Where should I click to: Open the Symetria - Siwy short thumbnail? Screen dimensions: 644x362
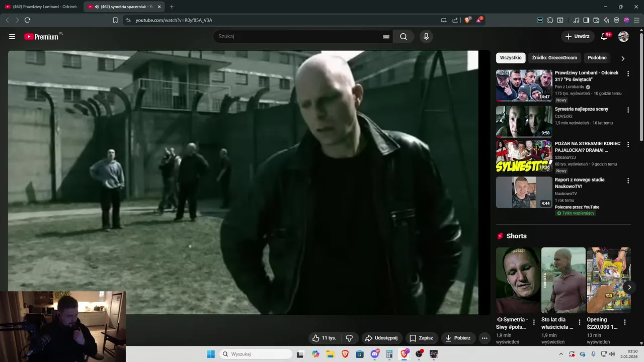(518, 280)
